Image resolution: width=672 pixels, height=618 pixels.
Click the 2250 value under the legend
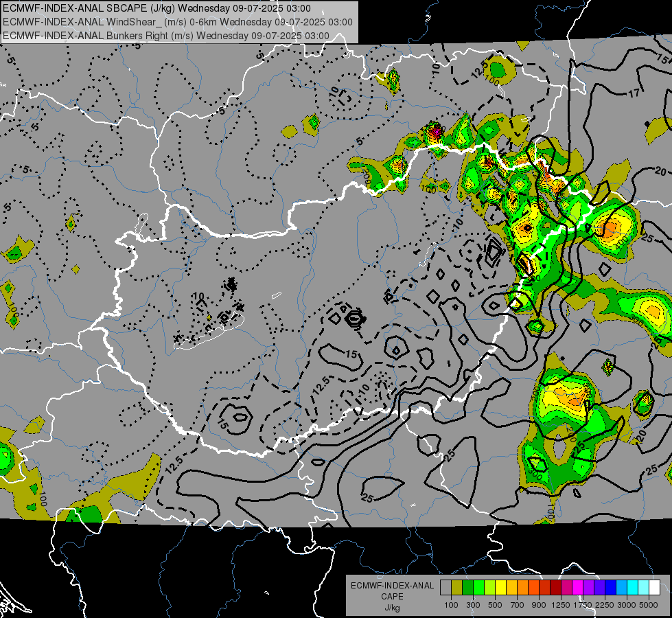(605, 605)
